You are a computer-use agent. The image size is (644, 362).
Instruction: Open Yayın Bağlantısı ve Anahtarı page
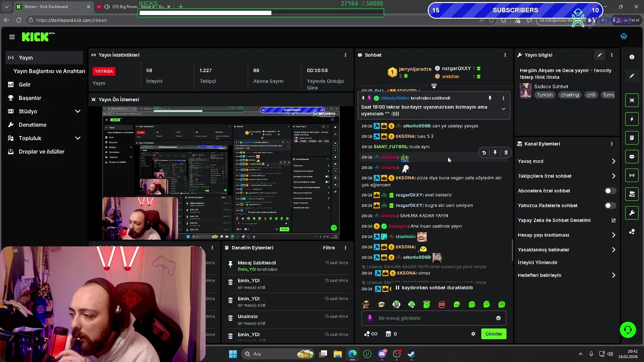click(49, 71)
